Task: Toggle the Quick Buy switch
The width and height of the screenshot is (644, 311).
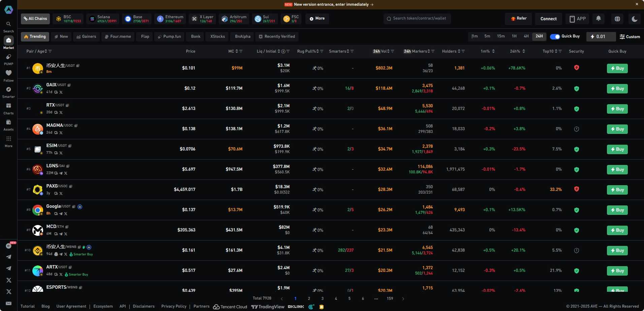Action: click(555, 36)
